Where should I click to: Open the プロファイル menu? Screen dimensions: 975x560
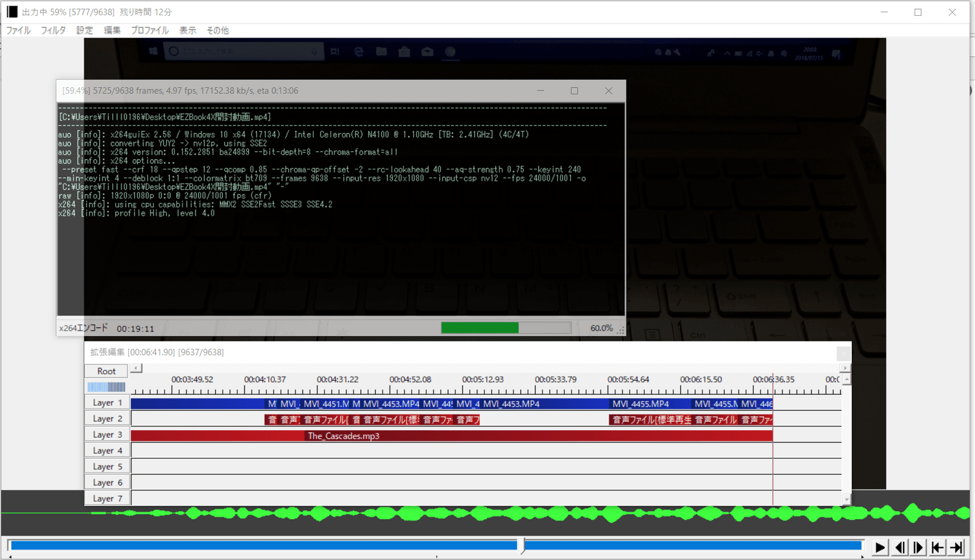click(x=149, y=30)
